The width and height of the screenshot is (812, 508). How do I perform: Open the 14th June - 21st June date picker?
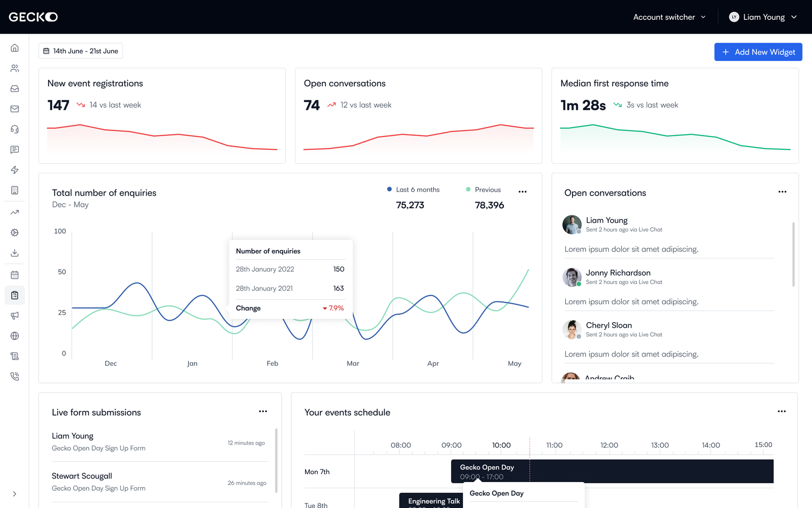pyautogui.click(x=81, y=51)
